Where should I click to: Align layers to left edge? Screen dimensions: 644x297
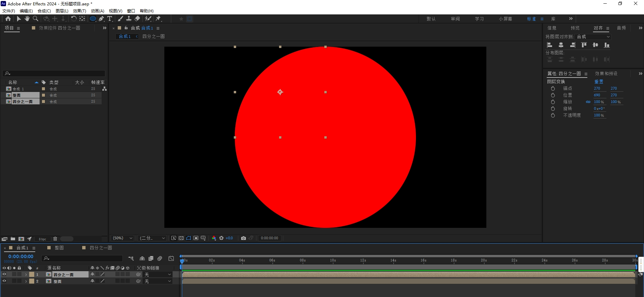(549, 45)
